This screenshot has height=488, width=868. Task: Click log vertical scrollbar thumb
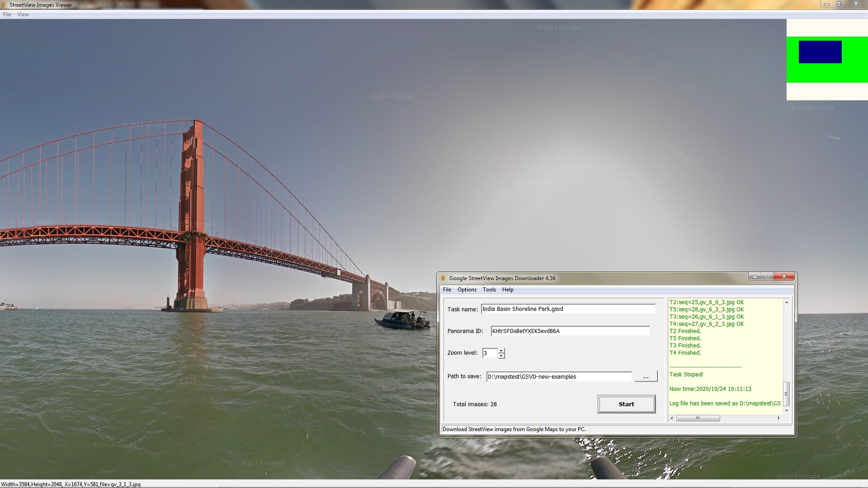pos(787,394)
